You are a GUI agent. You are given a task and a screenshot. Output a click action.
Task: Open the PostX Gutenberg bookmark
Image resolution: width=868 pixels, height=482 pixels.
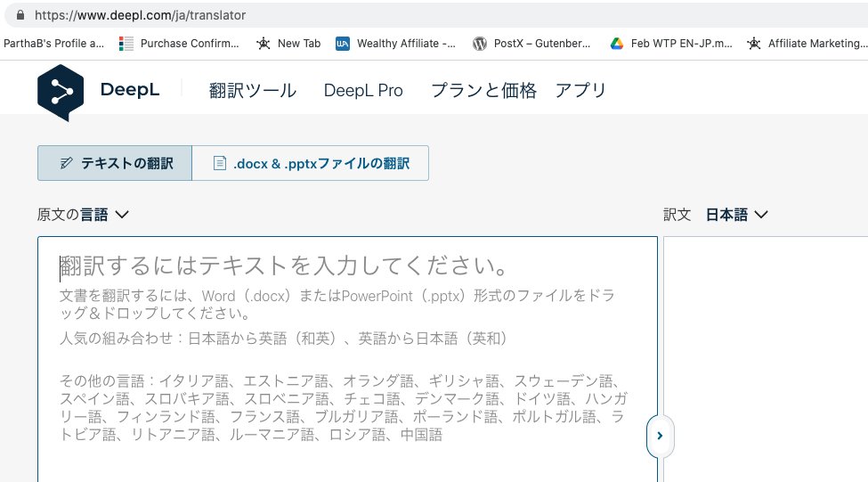coord(531,44)
